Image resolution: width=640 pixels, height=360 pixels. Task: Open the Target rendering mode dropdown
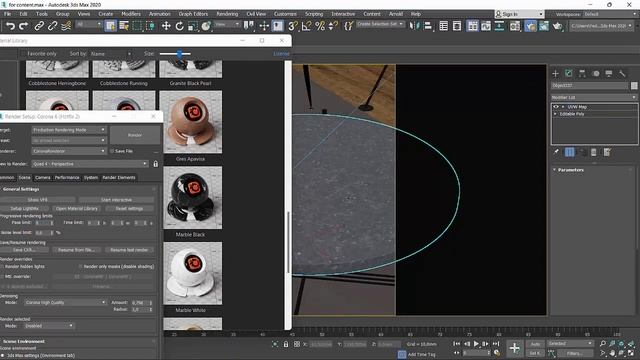[x=69, y=130]
